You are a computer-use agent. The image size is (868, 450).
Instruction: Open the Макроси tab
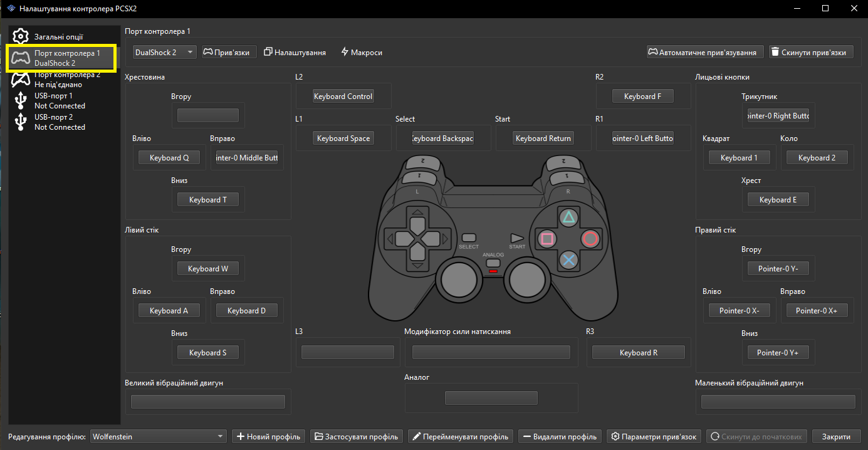[x=362, y=53]
